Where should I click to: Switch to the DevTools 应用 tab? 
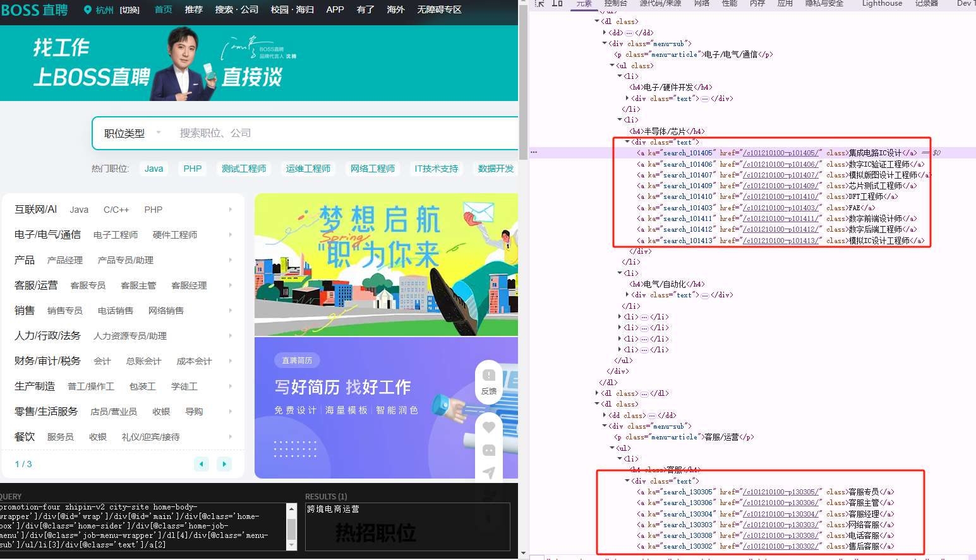785,3
